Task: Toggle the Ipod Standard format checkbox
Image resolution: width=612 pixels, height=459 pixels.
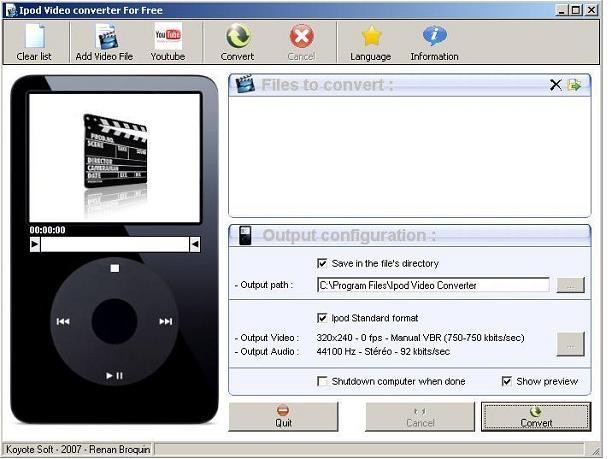Action: tap(322, 318)
